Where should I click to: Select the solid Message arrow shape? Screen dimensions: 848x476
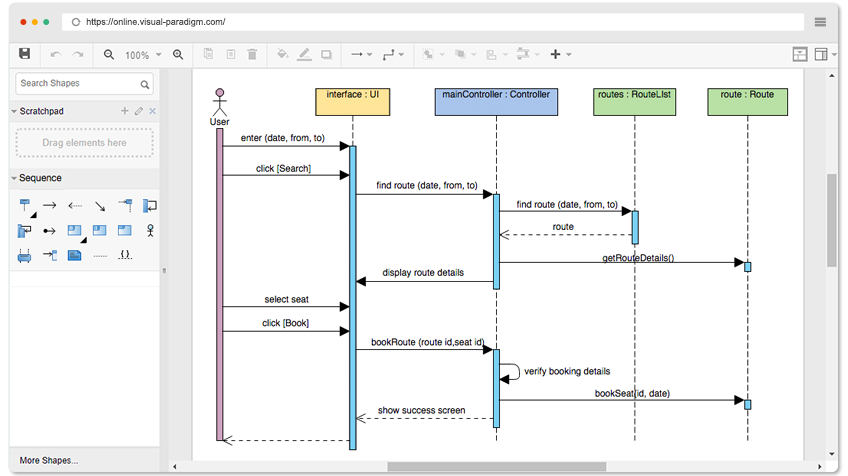tap(50, 206)
